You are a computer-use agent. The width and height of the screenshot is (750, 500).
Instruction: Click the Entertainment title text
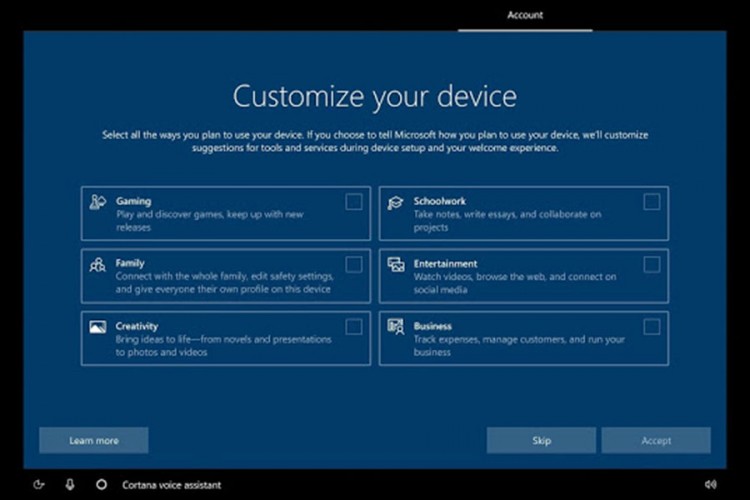pyautogui.click(x=445, y=264)
